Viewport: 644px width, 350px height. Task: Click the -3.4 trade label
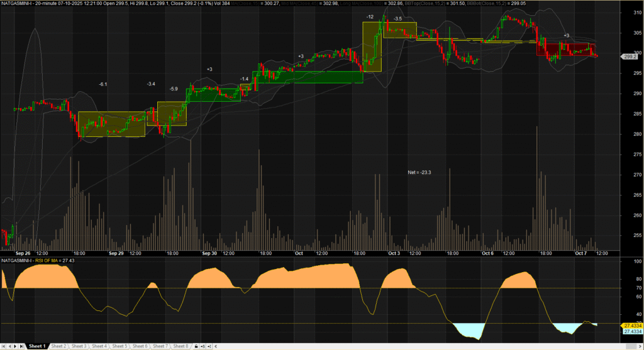pyautogui.click(x=151, y=84)
